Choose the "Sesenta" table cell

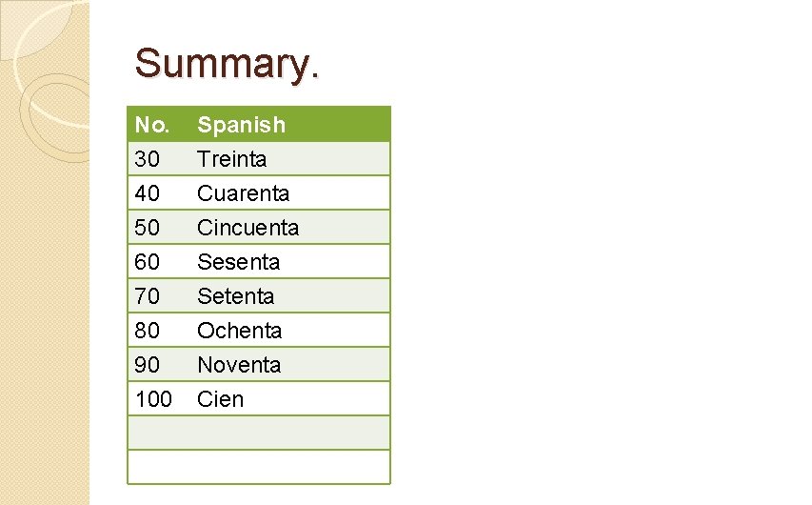pos(238,262)
